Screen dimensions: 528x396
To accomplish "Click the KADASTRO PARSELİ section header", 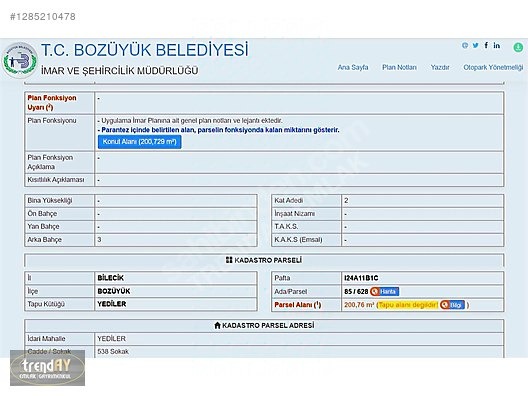I will pyautogui.click(x=264, y=260).
